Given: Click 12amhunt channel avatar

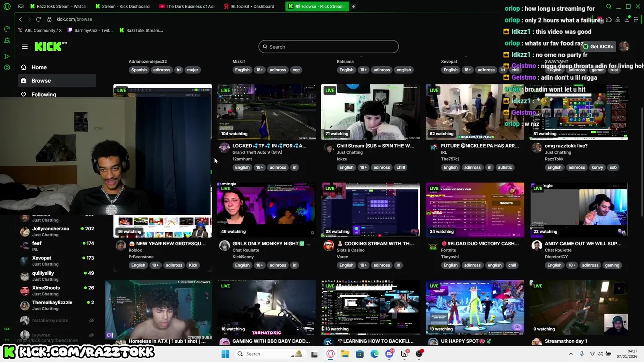Looking at the screenshot, I should tap(224, 148).
